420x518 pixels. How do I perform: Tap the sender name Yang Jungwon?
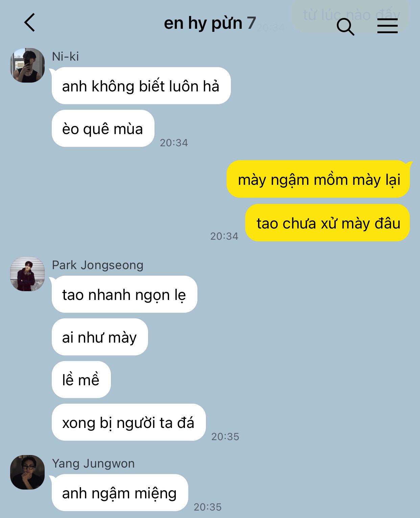(x=93, y=463)
